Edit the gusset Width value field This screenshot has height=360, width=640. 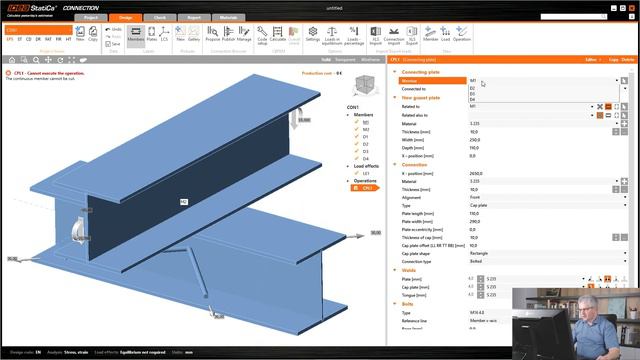(547, 140)
